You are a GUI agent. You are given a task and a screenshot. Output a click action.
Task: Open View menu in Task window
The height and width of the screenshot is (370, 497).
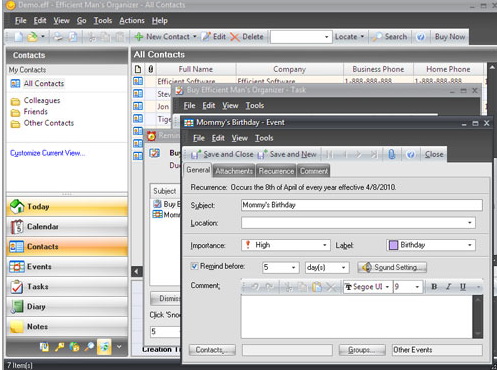tap(230, 106)
